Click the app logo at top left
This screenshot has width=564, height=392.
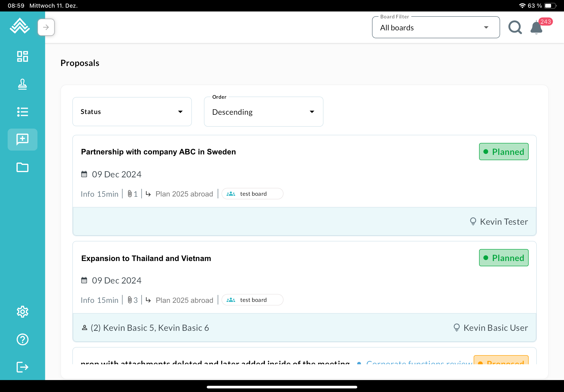20,26
